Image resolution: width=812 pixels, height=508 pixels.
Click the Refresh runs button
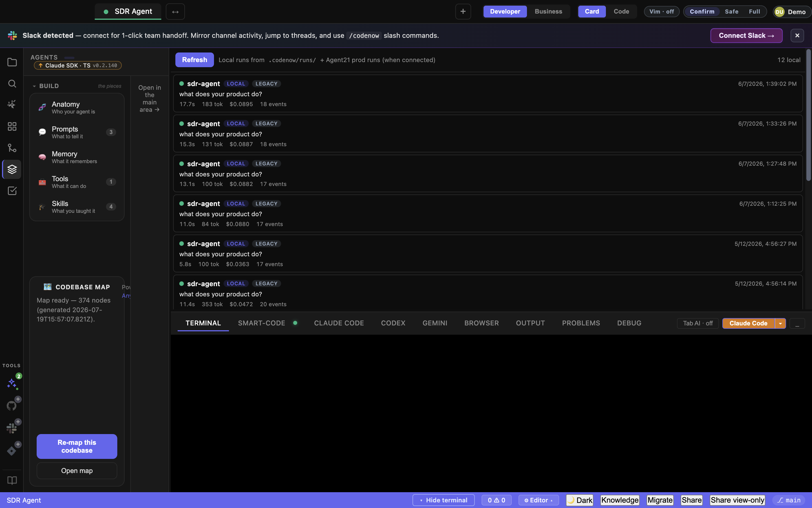(195, 60)
